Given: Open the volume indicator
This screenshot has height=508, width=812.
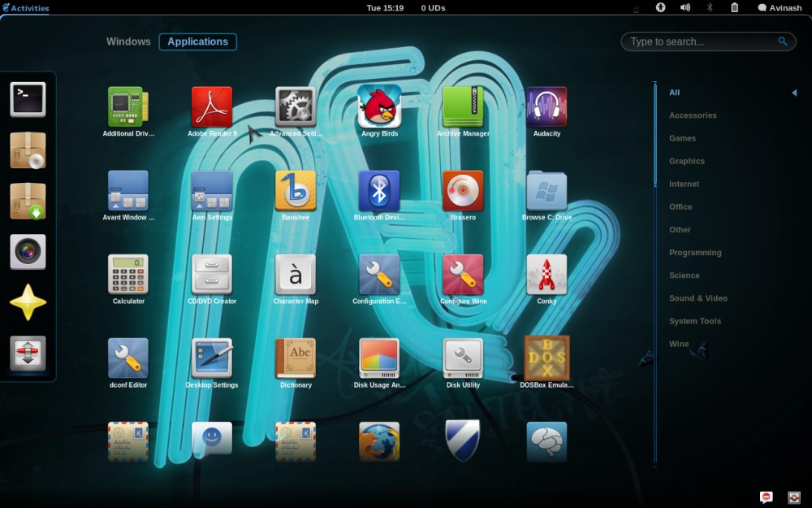Looking at the screenshot, I should click(685, 8).
